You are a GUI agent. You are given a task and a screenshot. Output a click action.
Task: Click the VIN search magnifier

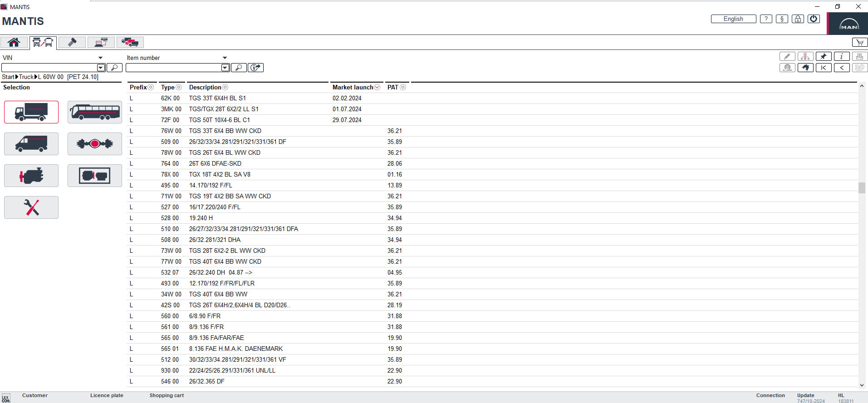[114, 68]
